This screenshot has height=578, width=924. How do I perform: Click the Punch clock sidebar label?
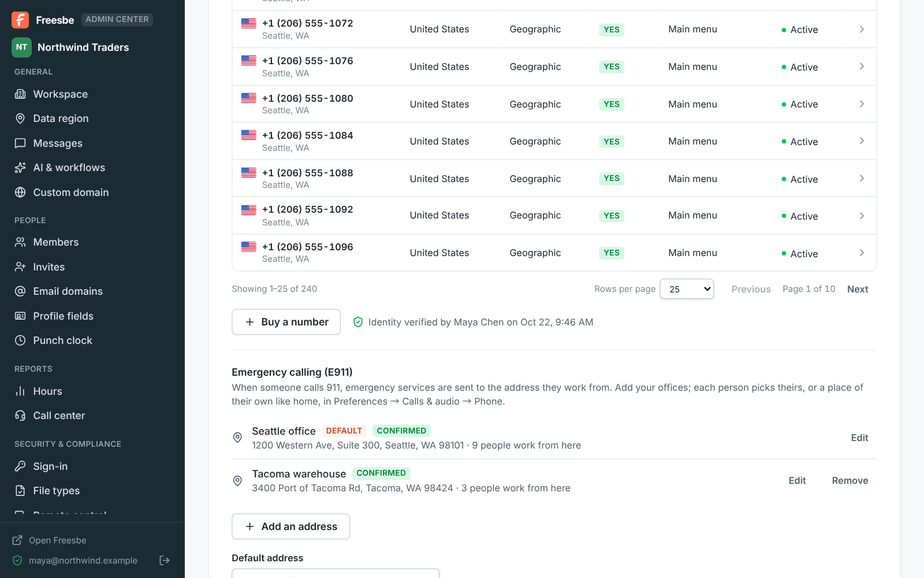coord(63,340)
